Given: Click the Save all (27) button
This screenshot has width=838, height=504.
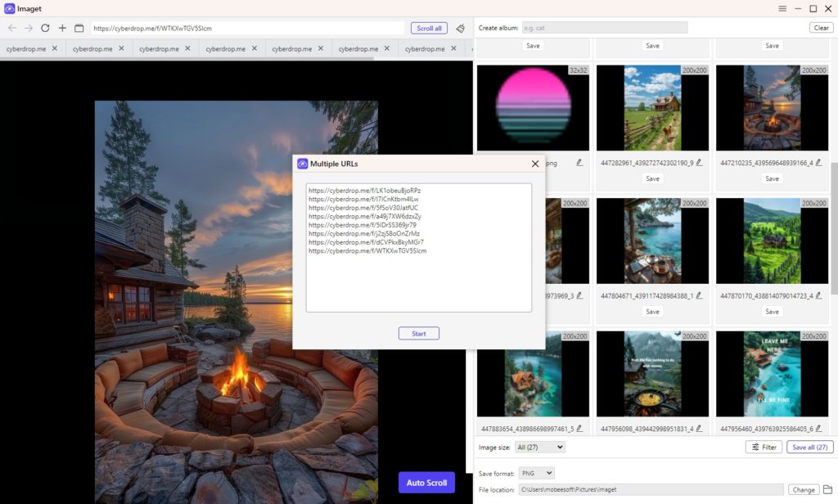Looking at the screenshot, I should (x=809, y=447).
